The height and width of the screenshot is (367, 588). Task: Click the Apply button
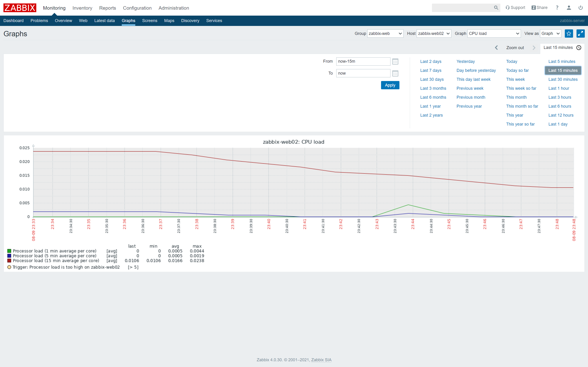(390, 85)
